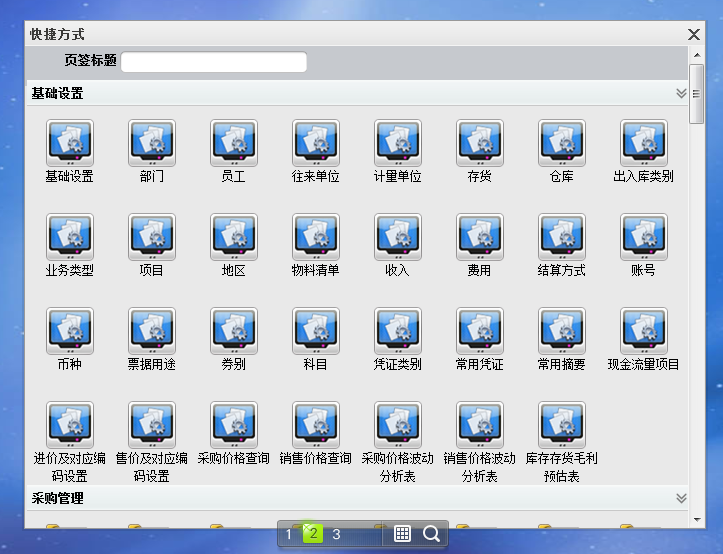The height and width of the screenshot is (554, 723).
Task: Open the 往来单位 shortcut icon
Action: tap(316, 143)
